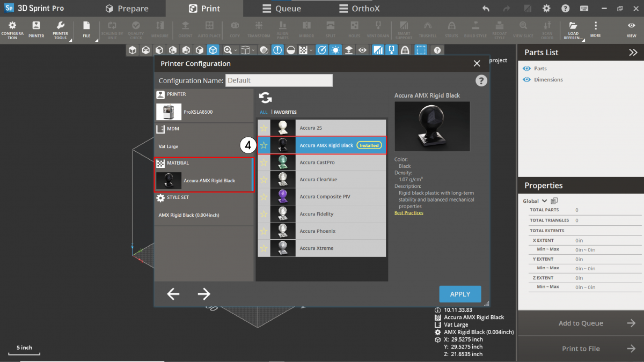The image size is (644, 362).
Task: Click the Apply button
Action: (460, 294)
